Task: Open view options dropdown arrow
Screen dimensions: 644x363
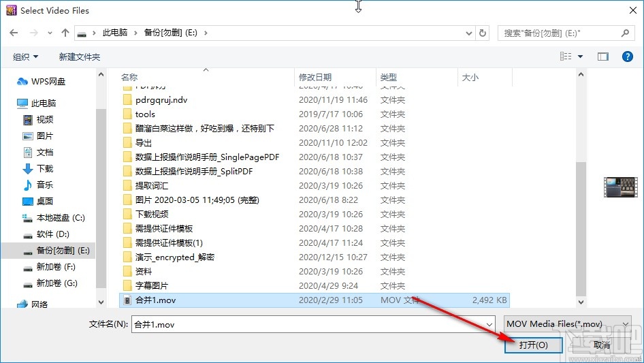Action: [x=580, y=57]
